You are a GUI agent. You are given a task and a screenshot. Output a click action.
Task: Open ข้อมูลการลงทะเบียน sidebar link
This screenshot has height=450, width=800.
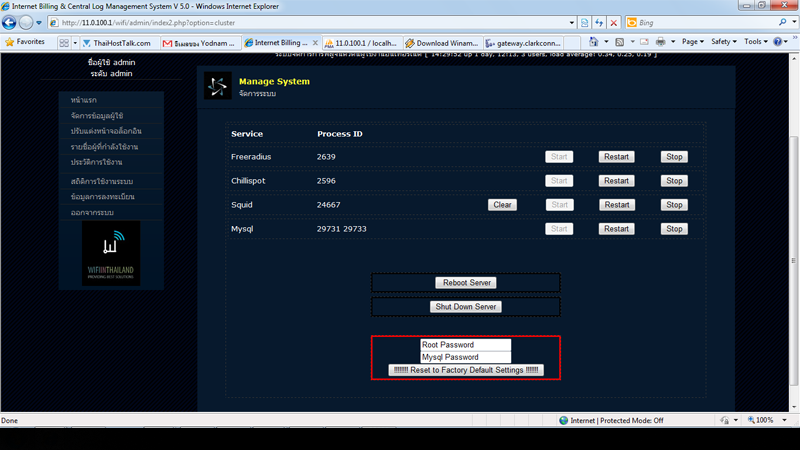pyautogui.click(x=103, y=196)
